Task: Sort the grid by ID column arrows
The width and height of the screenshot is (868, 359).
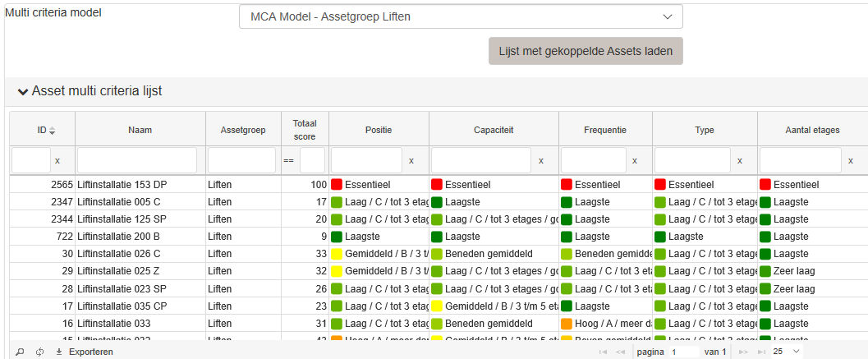Action: (53, 131)
